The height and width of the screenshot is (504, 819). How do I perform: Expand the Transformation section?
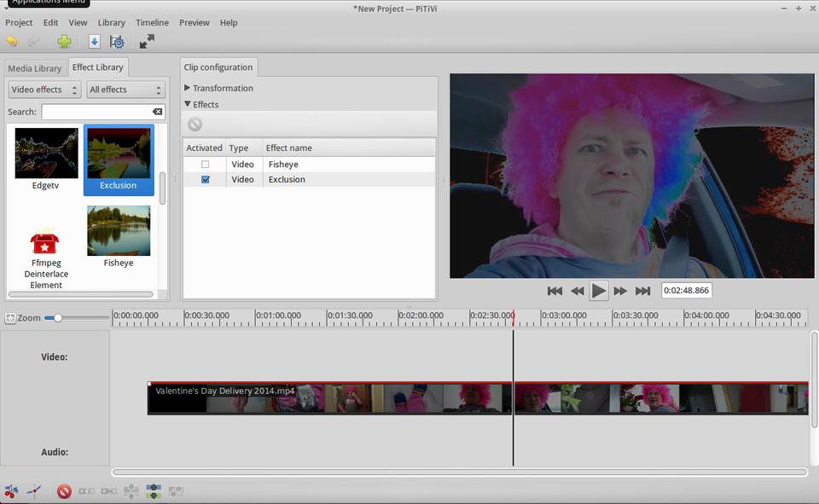[x=188, y=88]
